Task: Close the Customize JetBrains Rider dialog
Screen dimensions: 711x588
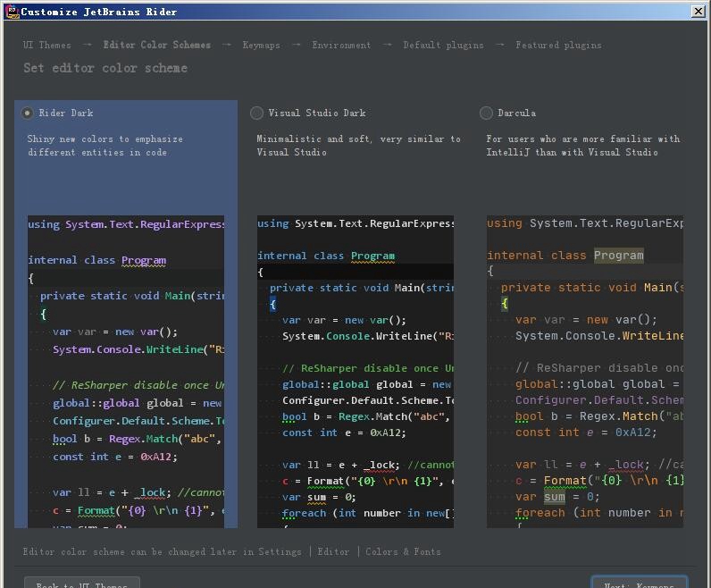Action: click(698, 12)
